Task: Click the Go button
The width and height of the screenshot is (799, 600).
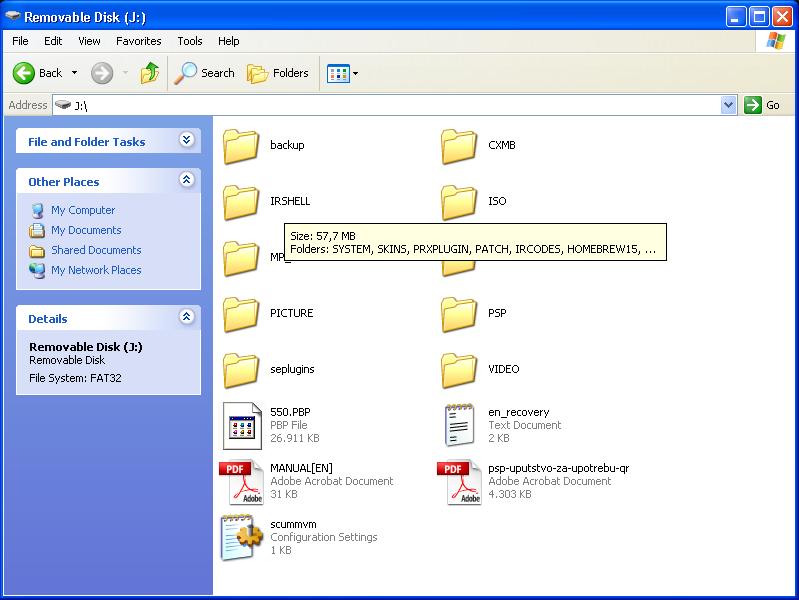Action: point(762,105)
